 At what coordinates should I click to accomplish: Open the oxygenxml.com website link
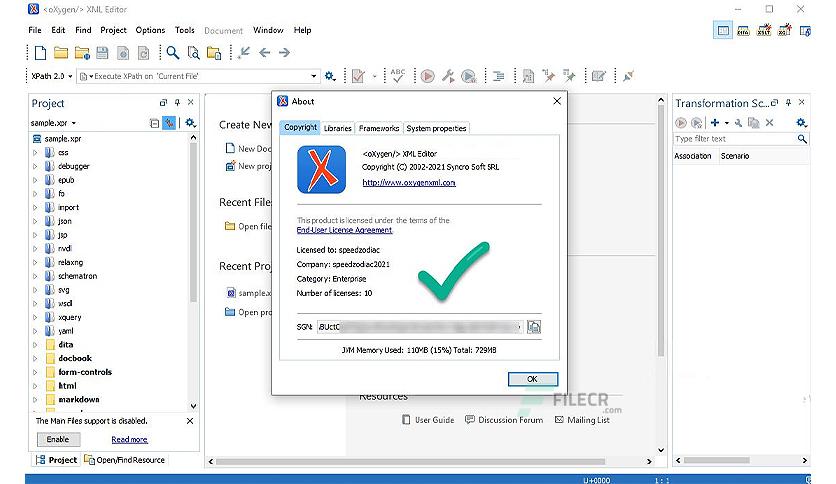coord(409,183)
